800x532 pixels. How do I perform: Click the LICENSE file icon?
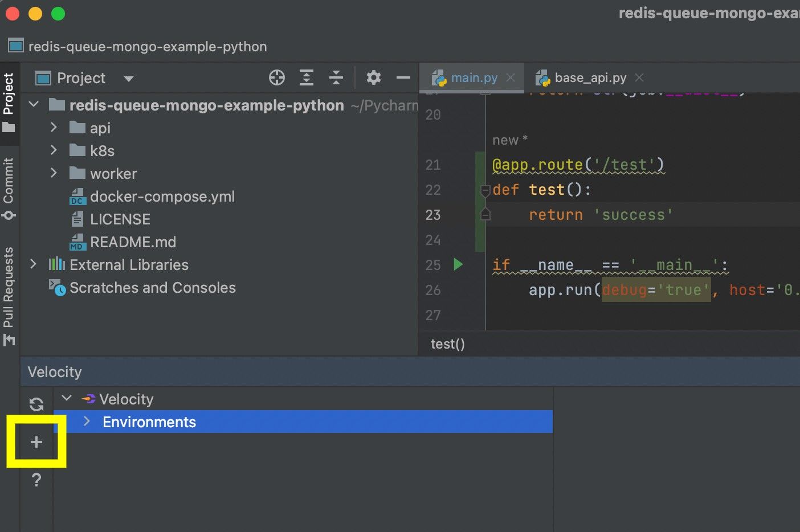[77, 219]
